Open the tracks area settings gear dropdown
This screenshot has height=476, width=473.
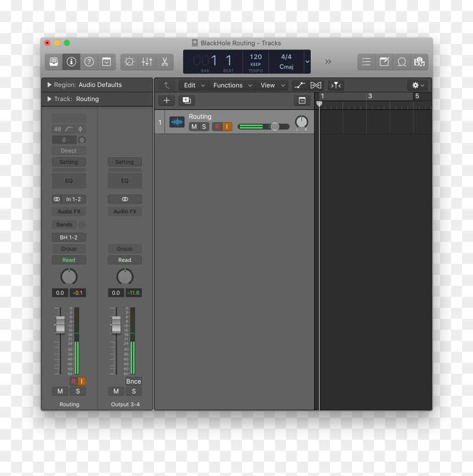418,85
